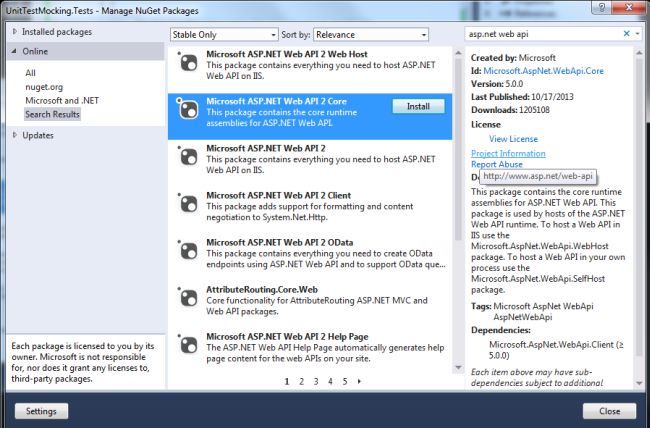Open the search box history dropdown arrow
Image resolution: width=650 pixels, height=428 pixels.
click(638, 34)
